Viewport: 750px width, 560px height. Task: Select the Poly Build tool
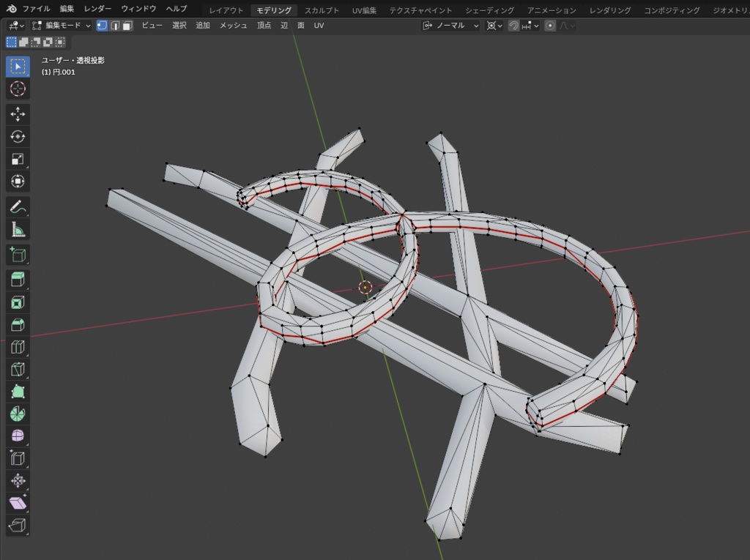click(x=18, y=392)
